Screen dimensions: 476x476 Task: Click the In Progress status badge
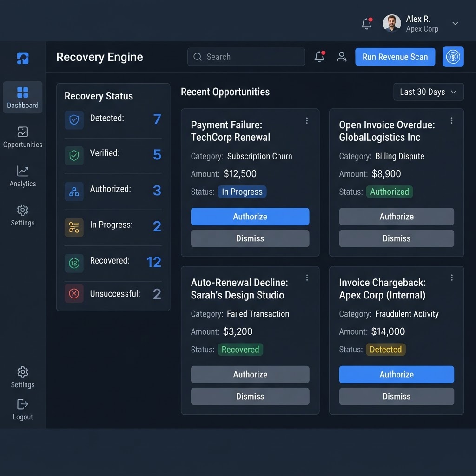click(x=242, y=192)
